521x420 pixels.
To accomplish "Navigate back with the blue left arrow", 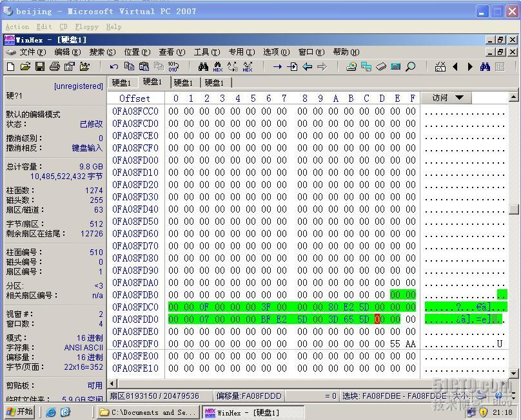I will pos(308,67).
